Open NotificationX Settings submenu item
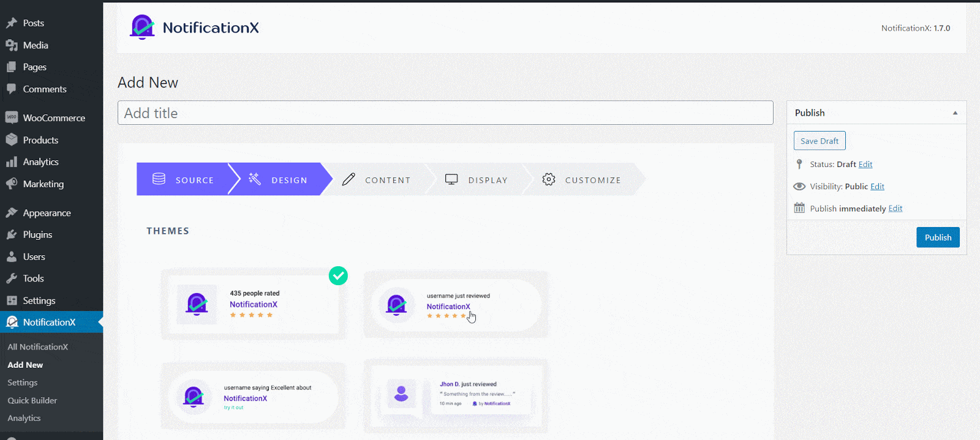The image size is (980, 440). (x=23, y=382)
